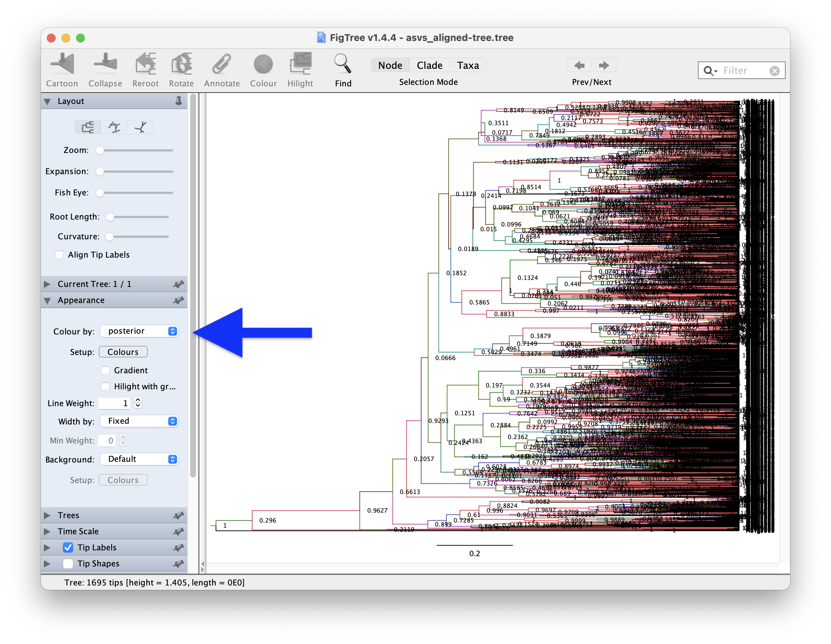
Task: Go to next with right arrow
Action: point(604,65)
